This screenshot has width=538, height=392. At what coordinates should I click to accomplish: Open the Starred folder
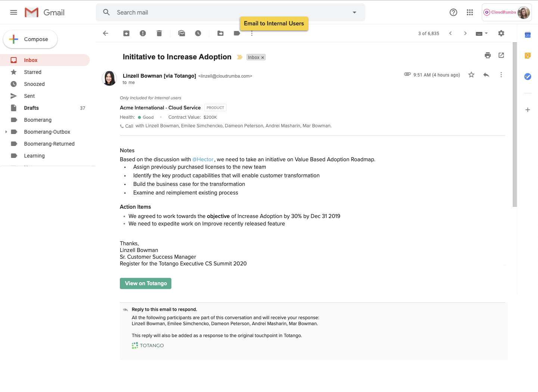coord(45,72)
